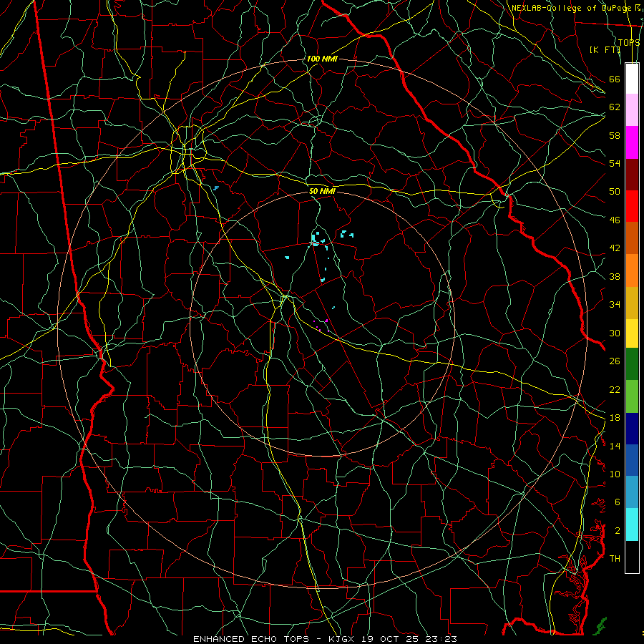Click the legend value '38'
The height and width of the screenshot is (644, 644).
pos(615,276)
